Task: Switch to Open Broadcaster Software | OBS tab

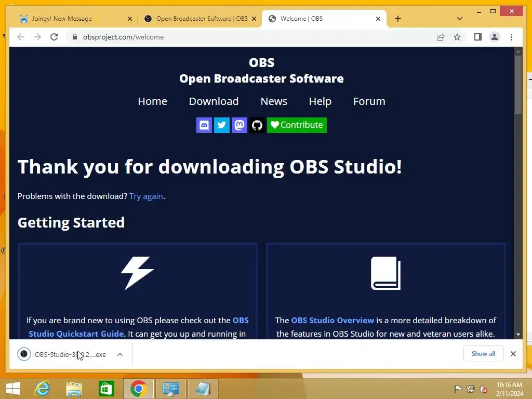Action: click(200, 19)
